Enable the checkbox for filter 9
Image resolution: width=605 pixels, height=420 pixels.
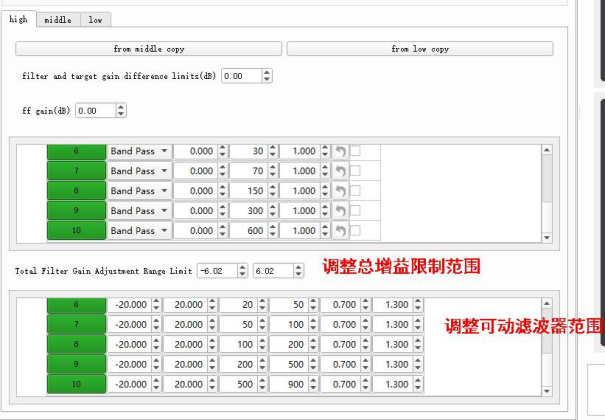(355, 210)
